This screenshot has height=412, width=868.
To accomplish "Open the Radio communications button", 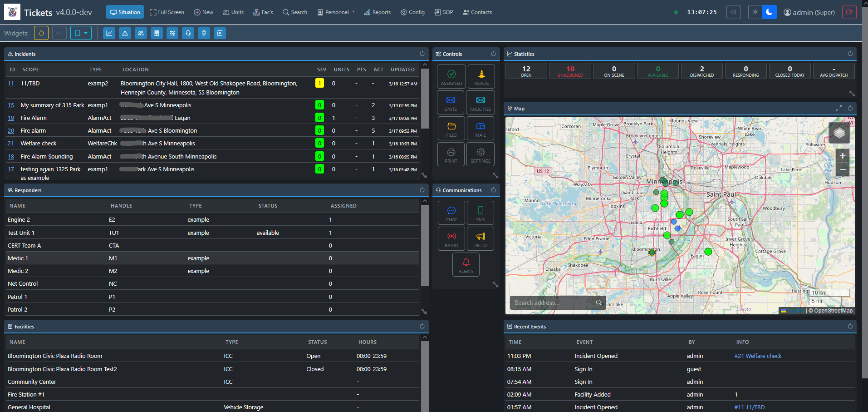I will (x=451, y=239).
